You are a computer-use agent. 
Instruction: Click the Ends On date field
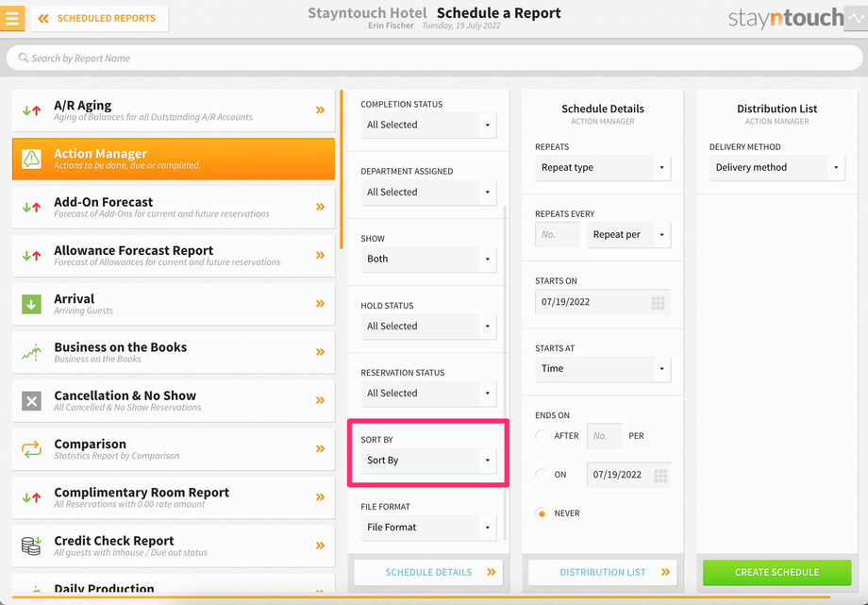629,475
